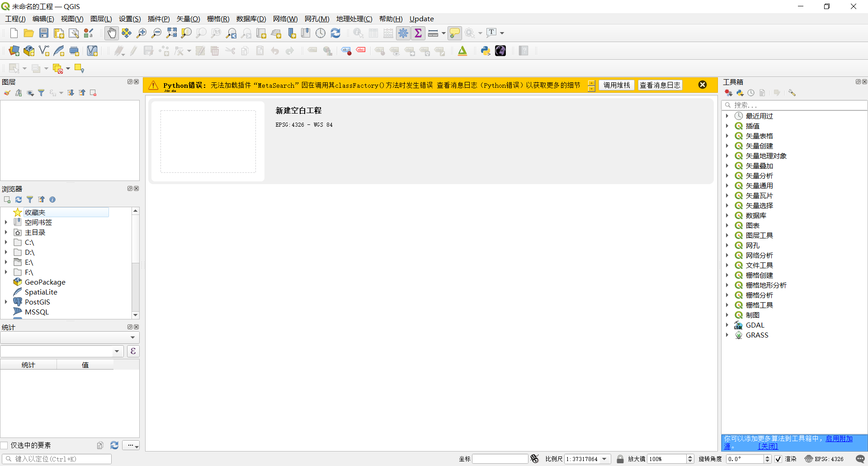Open the Messages log speech bubble icon

[860, 459]
